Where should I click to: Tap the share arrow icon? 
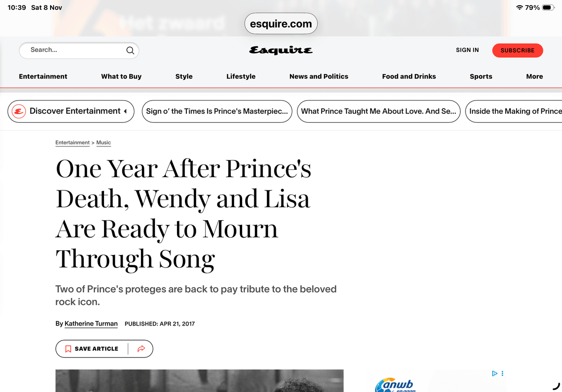[141, 348]
